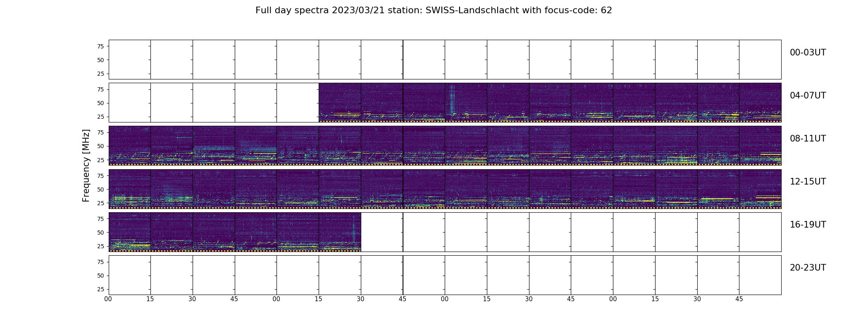
Task: Click the 08-11UT row label
Action: point(808,139)
